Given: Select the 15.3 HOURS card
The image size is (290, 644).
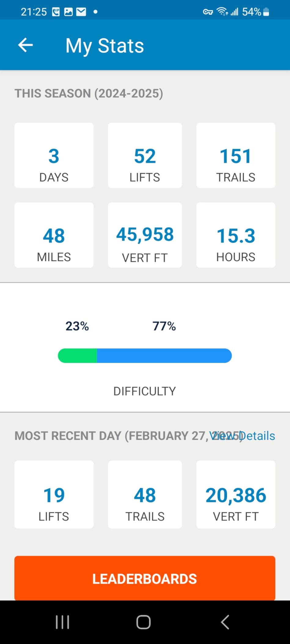Looking at the screenshot, I should pyautogui.click(x=236, y=235).
